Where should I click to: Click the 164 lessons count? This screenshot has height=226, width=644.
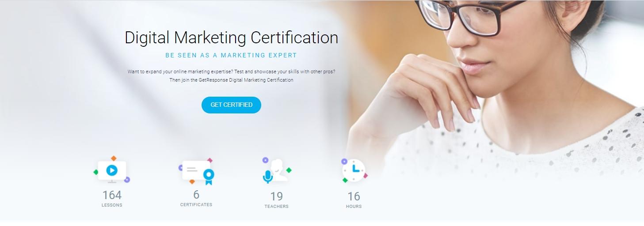(x=112, y=195)
